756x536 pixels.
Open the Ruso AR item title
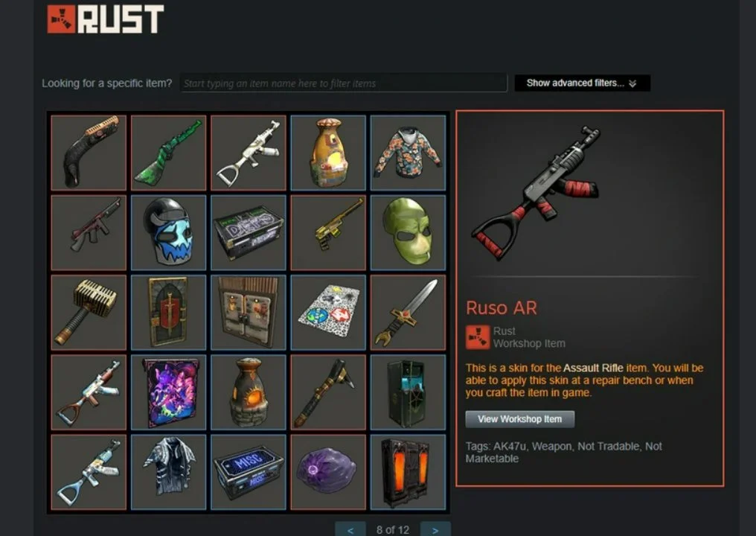tap(502, 307)
